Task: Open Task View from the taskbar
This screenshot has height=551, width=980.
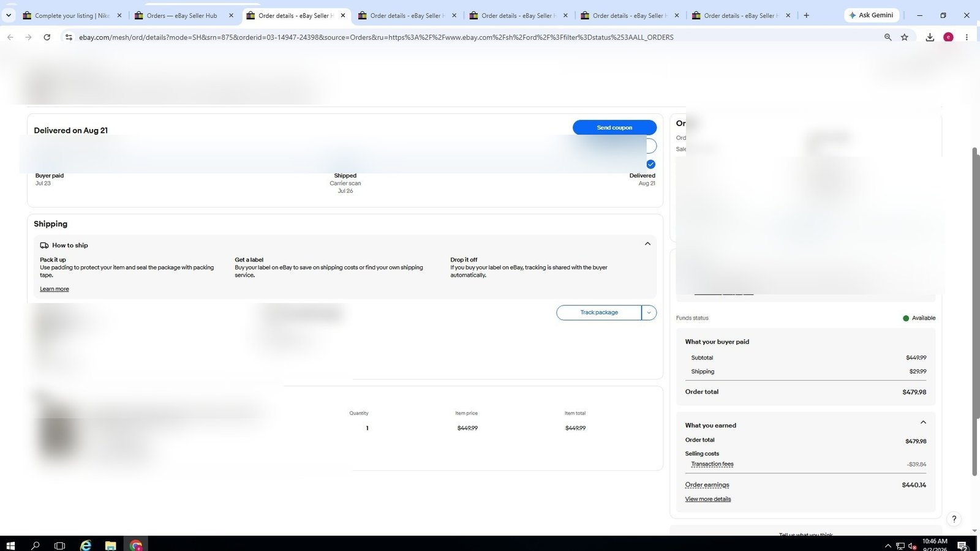Action: (59, 544)
